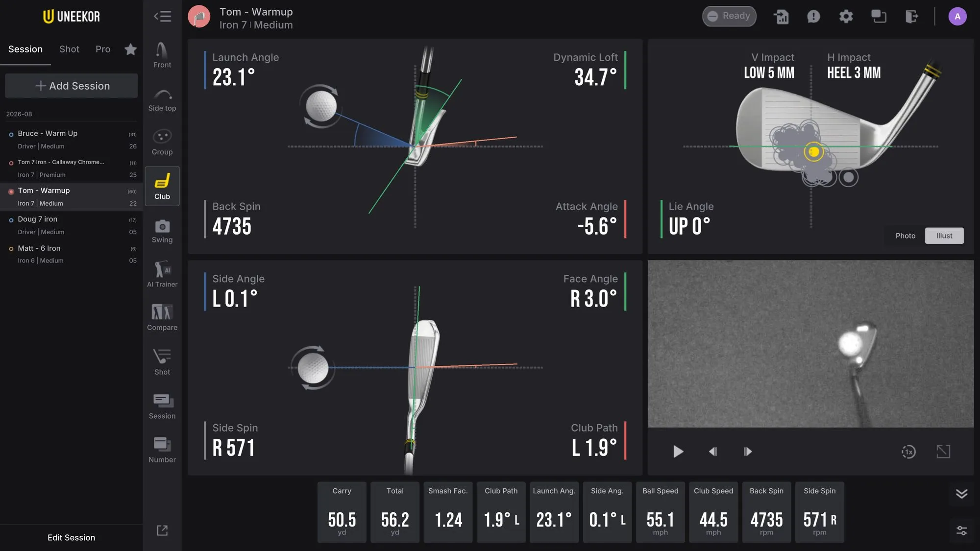Switch to Side top view
Image resolution: width=980 pixels, height=551 pixels.
(x=162, y=100)
